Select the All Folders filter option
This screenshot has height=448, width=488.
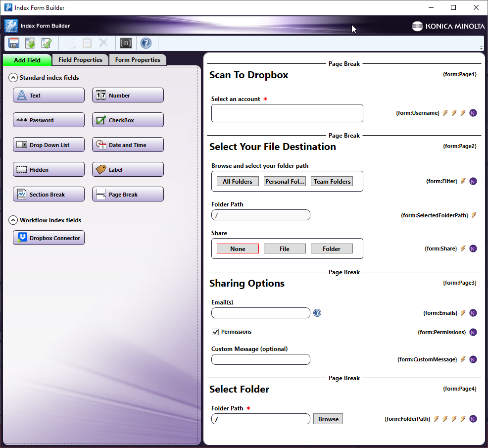[x=238, y=182]
